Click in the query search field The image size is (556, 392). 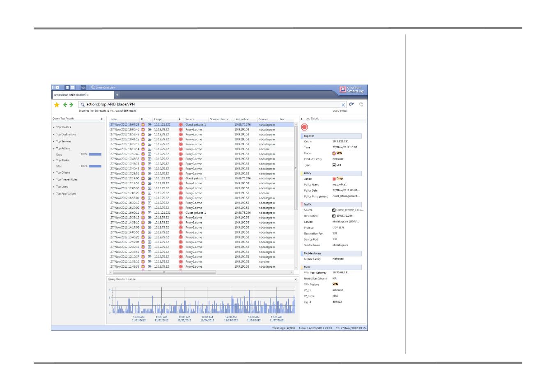pos(213,105)
